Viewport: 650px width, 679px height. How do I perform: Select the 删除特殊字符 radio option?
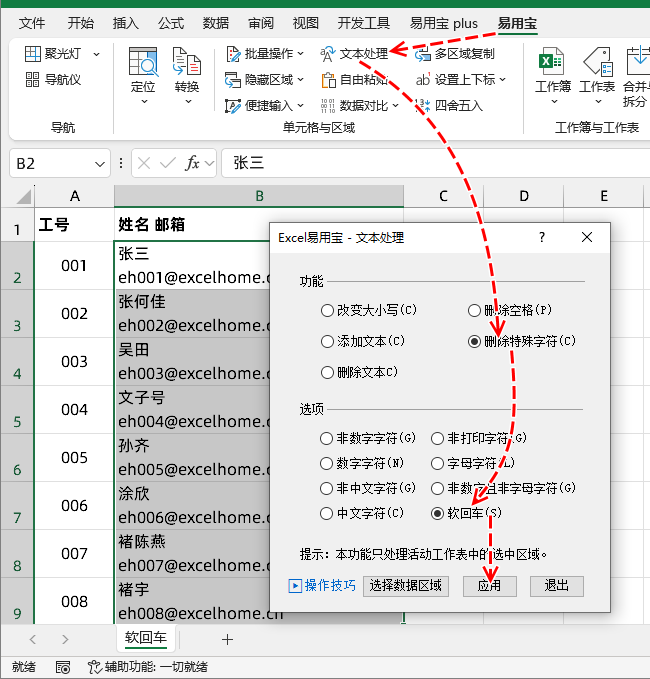click(x=474, y=341)
